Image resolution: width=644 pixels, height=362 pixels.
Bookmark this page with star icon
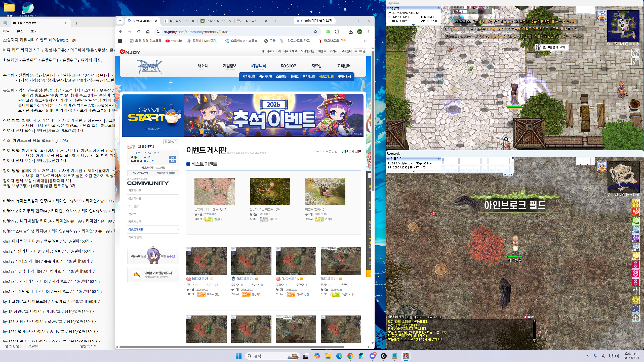coord(315,32)
